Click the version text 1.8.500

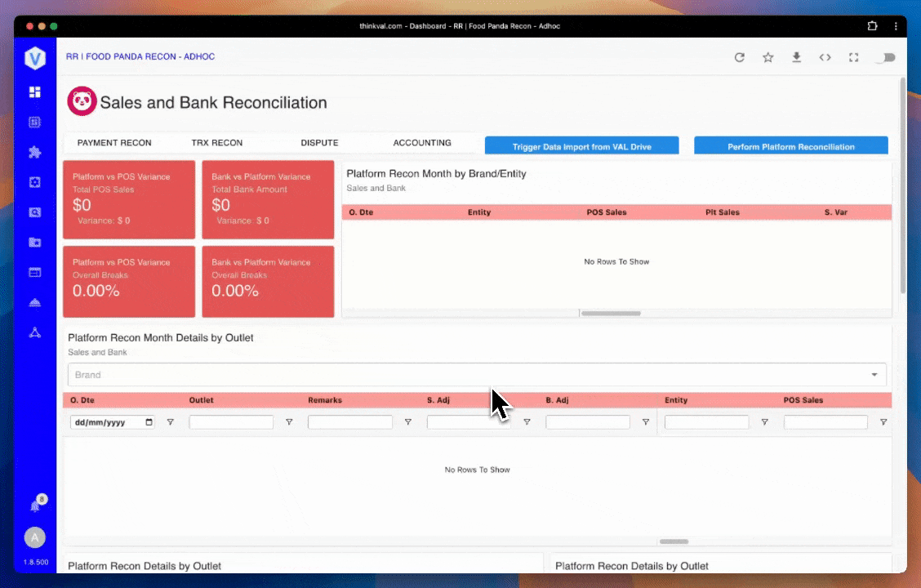pos(36,562)
